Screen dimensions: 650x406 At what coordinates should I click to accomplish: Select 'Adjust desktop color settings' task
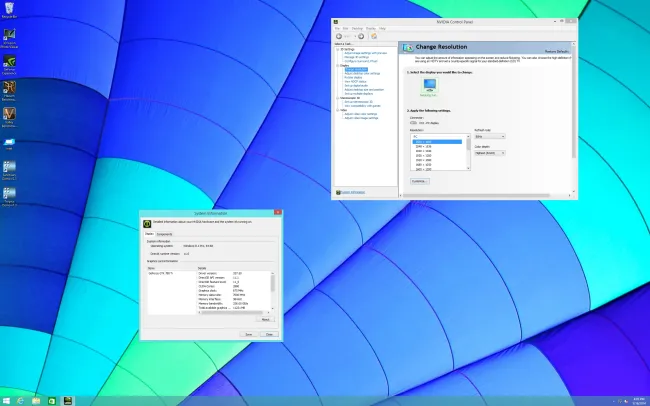[x=362, y=73]
